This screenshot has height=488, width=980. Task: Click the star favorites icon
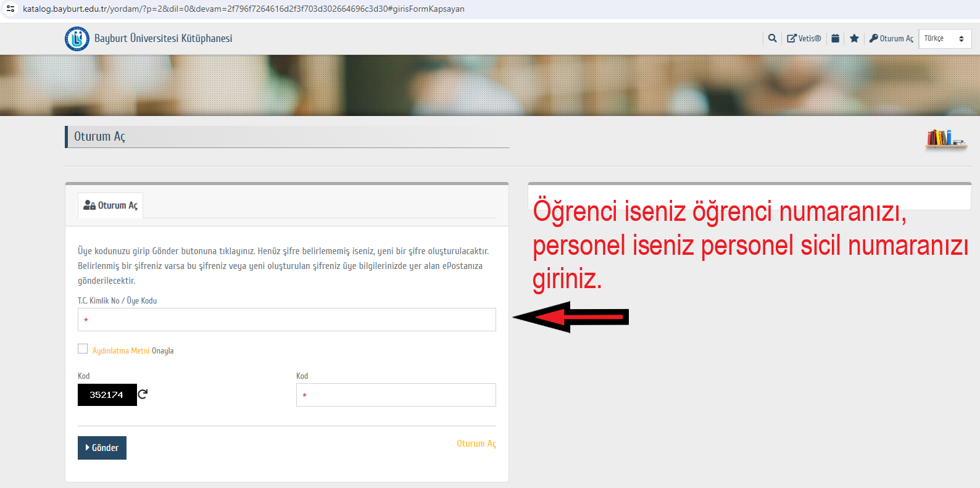coord(854,38)
